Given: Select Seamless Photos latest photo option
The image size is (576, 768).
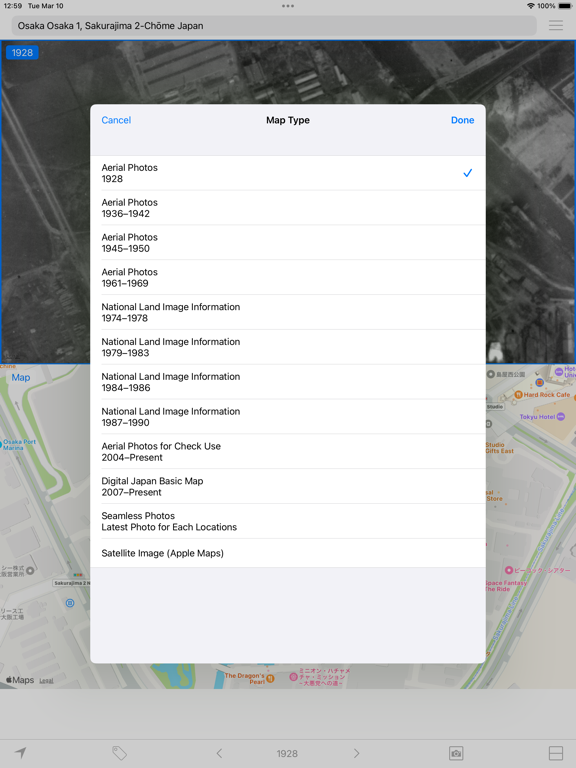Looking at the screenshot, I should (x=288, y=521).
